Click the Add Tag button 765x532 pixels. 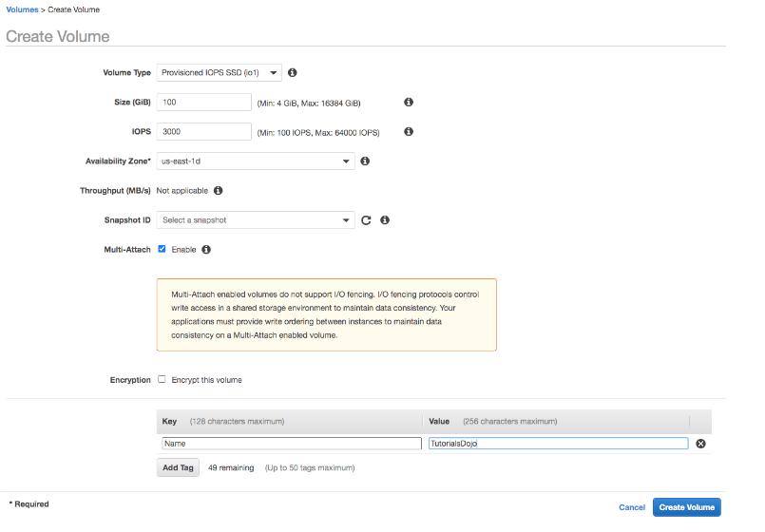pyautogui.click(x=178, y=467)
